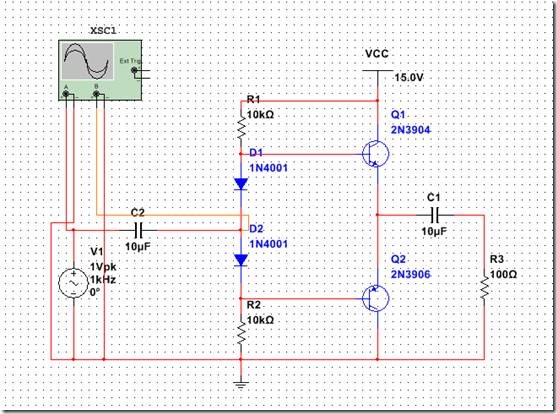Click the VCC power supply symbol
This screenshot has height=414, width=557.
click(x=378, y=70)
